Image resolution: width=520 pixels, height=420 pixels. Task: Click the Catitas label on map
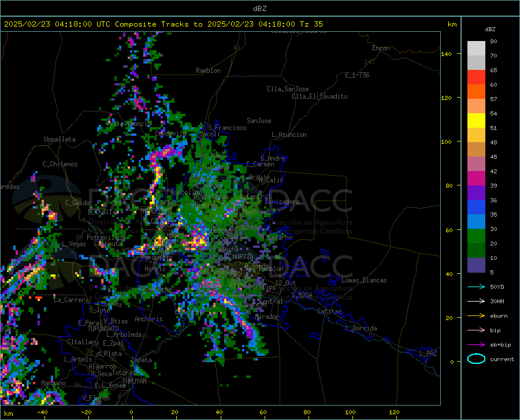(x=330, y=311)
